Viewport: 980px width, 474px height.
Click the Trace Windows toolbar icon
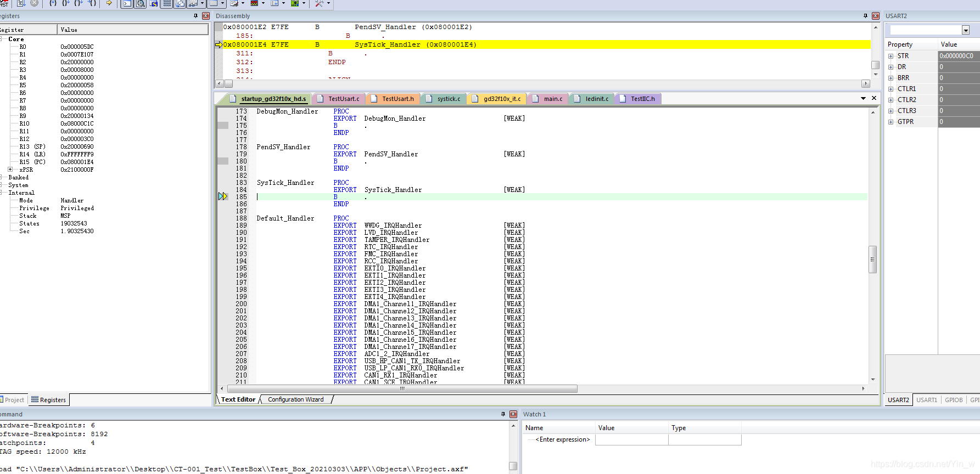[275, 3]
